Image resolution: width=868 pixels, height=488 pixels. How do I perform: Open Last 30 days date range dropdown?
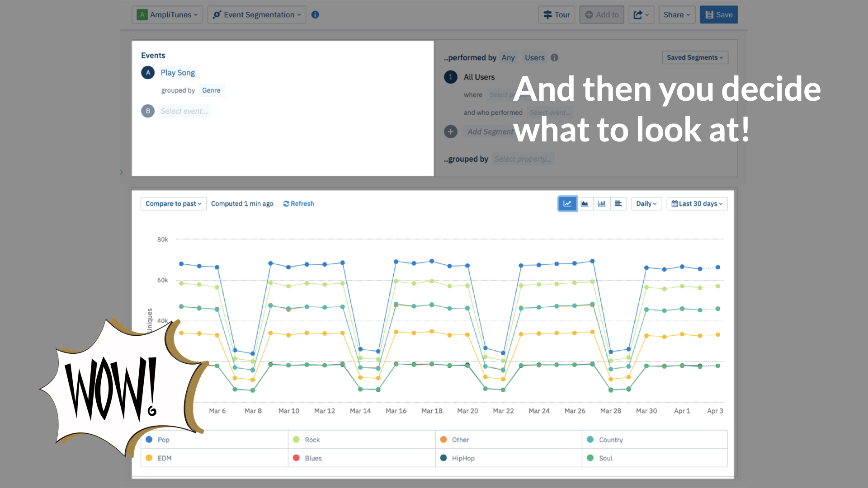coord(697,204)
